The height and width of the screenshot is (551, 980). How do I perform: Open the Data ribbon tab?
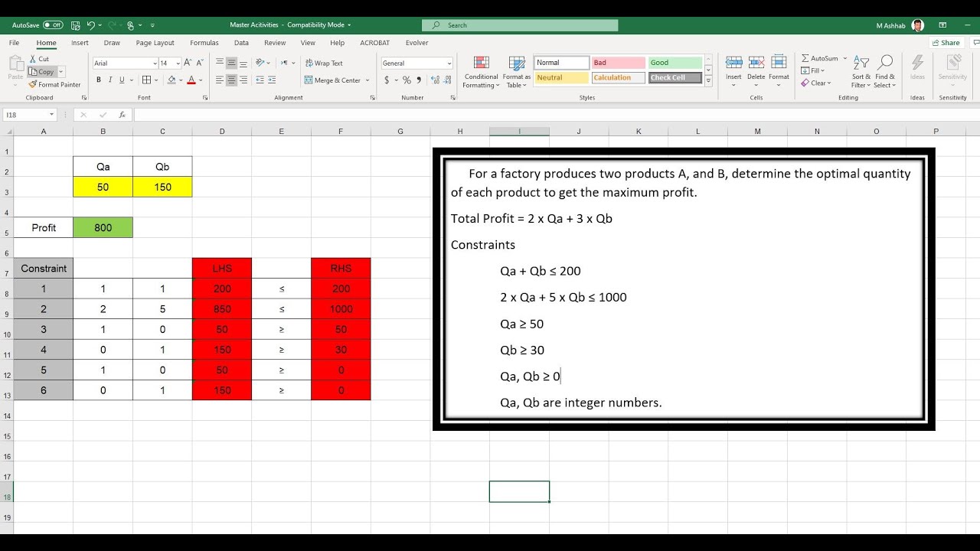[241, 43]
